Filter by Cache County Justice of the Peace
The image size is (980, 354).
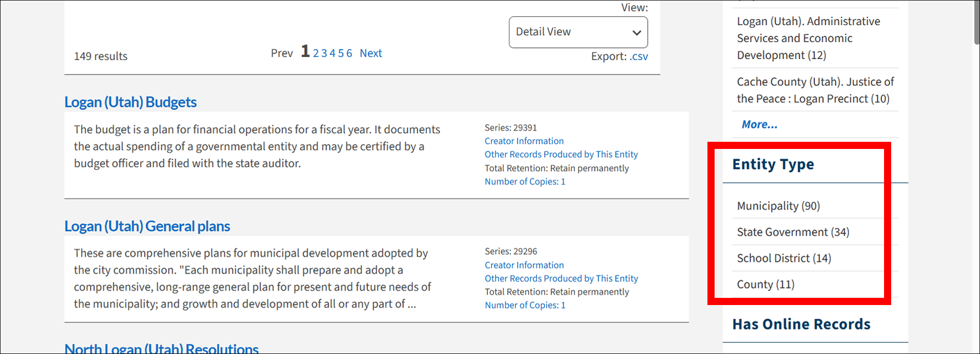click(x=815, y=90)
